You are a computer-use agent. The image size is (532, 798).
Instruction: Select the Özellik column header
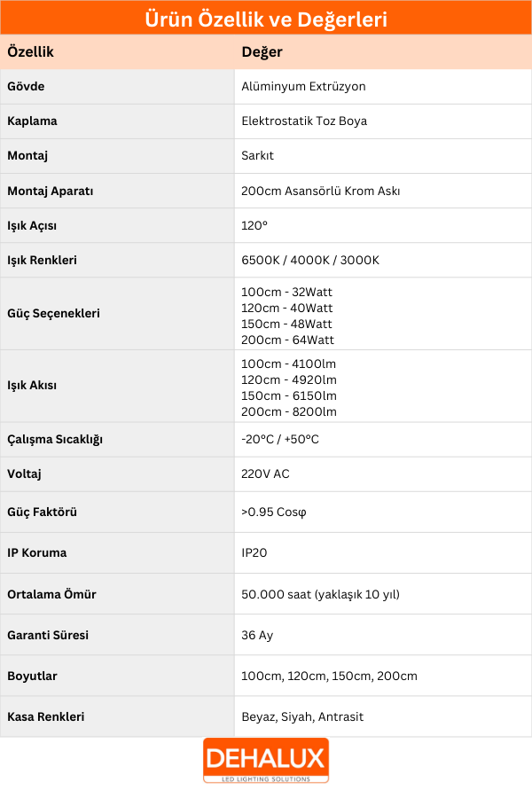31,52
